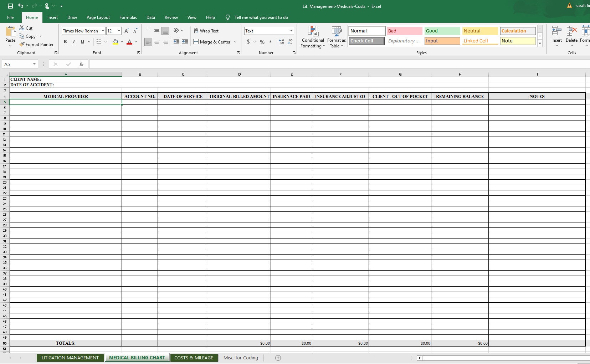
Task: Click the Name Box showing A5
Action: [x=17, y=64]
